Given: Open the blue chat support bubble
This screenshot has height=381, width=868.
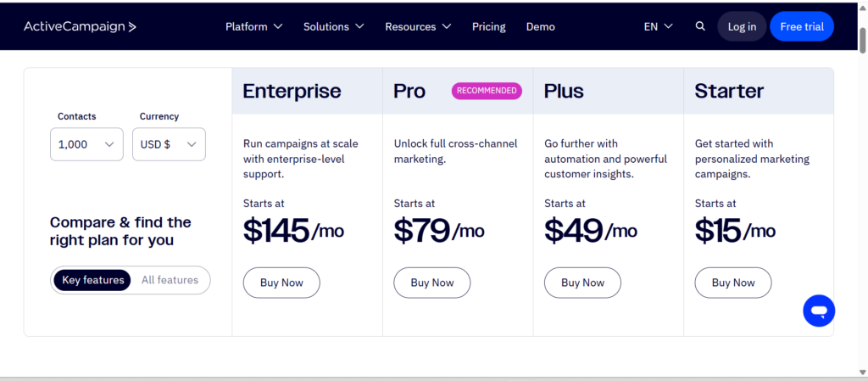Looking at the screenshot, I should tap(819, 311).
